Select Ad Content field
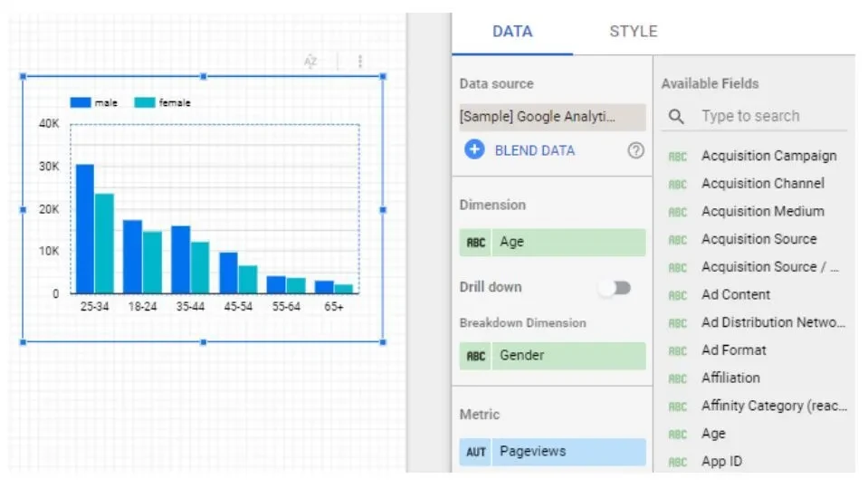The width and height of the screenshot is (868, 488). 736,294
